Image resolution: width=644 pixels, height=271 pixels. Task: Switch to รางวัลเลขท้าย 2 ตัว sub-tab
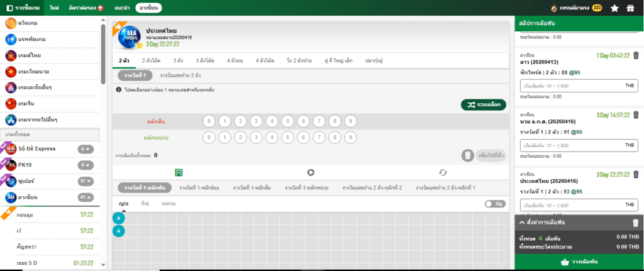(180, 75)
